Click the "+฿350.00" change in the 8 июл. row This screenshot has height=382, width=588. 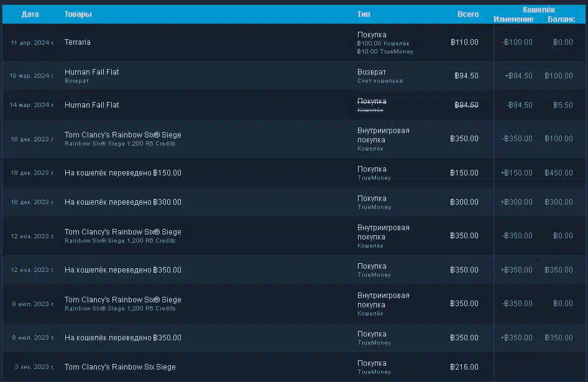click(x=517, y=338)
